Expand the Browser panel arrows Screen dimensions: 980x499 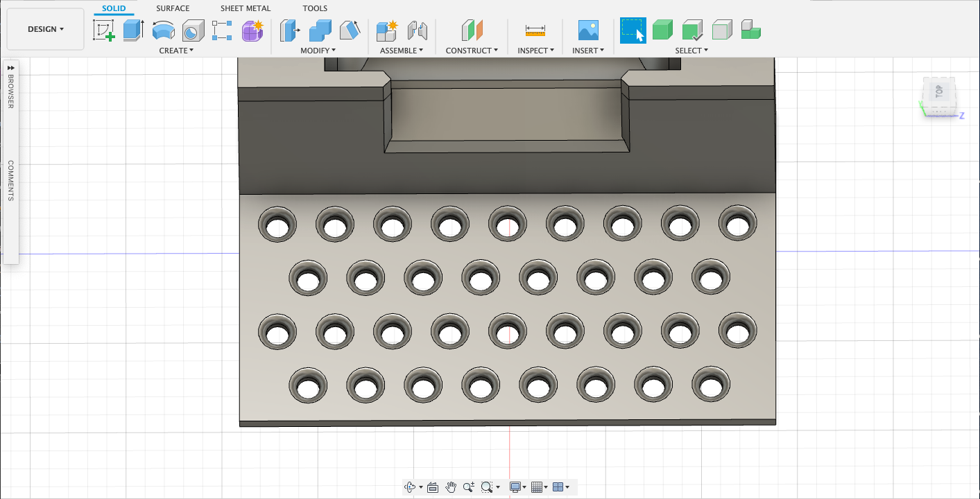click(10, 67)
